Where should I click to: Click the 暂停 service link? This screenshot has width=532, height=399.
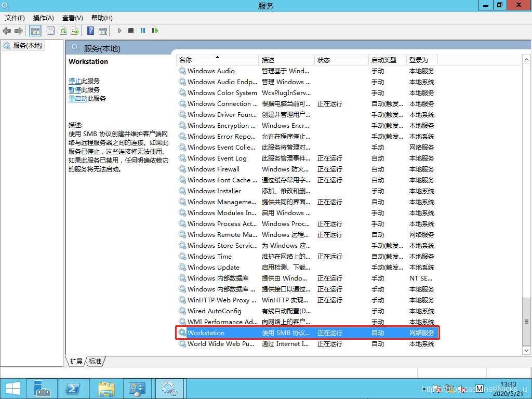pyautogui.click(x=75, y=89)
